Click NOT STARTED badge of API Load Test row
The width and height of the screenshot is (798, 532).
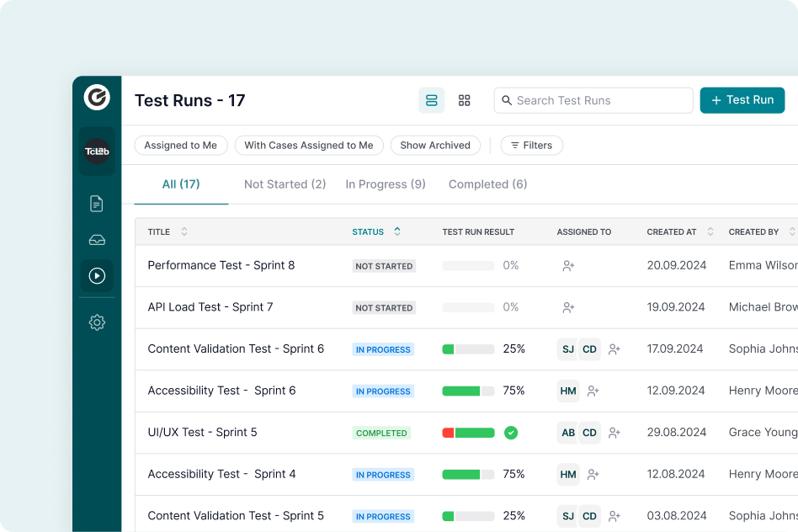click(x=384, y=308)
